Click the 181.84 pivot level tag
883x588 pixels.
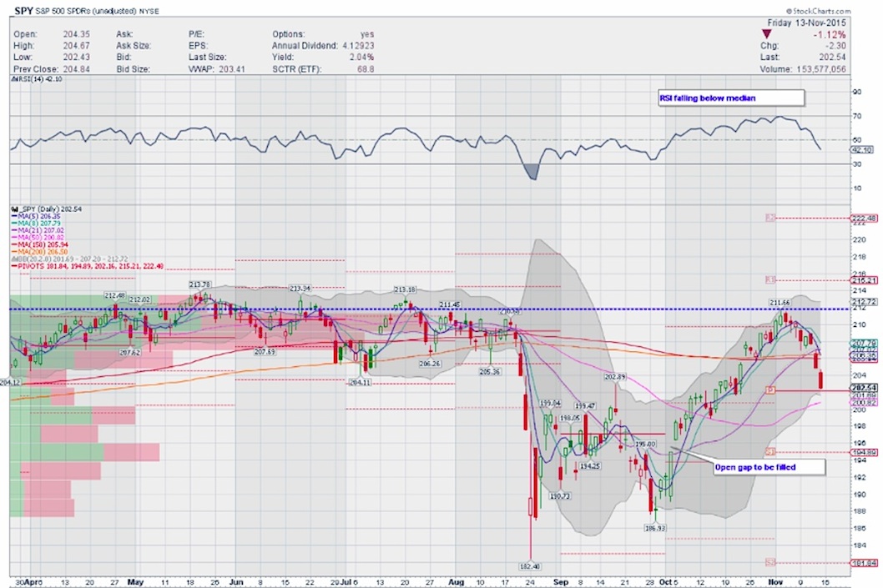click(864, 562)
